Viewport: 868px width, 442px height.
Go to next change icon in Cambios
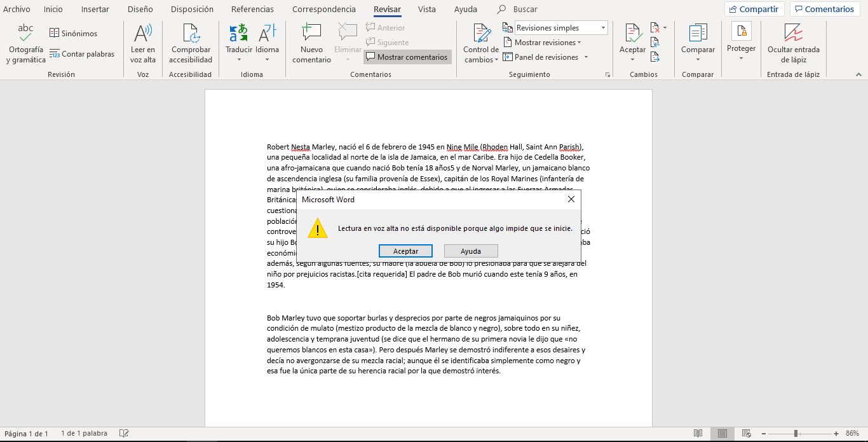tap(655, 57)
